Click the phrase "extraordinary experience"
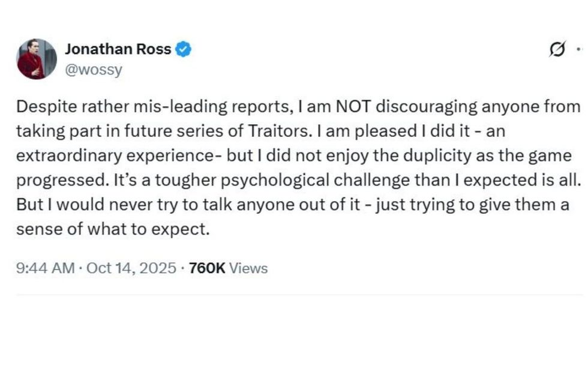The width and height of the screenshot is (588, 368). [x=116, y=156]
